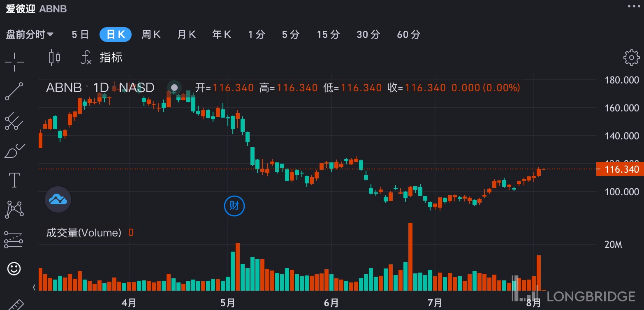This screenshot has height=310, width=644.
Task: Click the 5月 date axis label
Action: 227,303
